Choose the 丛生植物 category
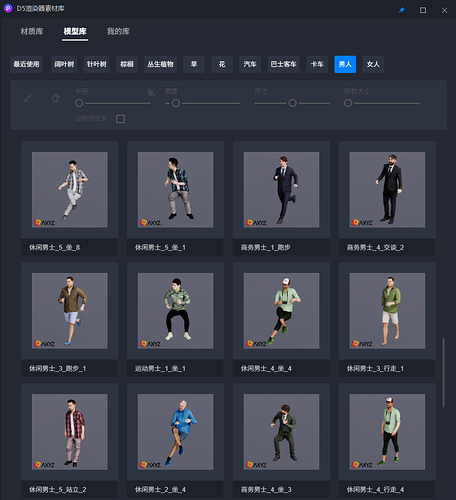The image size is (456, 500). coord(160,64)
